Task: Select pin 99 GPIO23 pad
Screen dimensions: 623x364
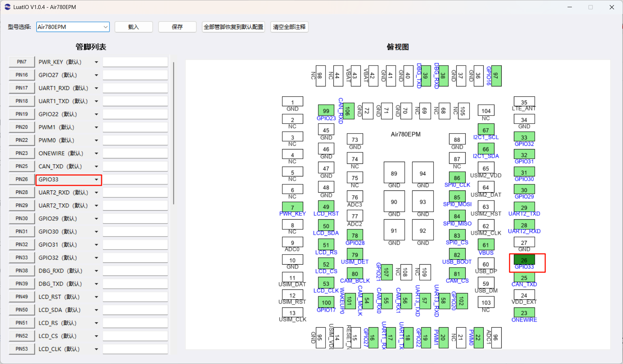Action: tap(326, 111)
